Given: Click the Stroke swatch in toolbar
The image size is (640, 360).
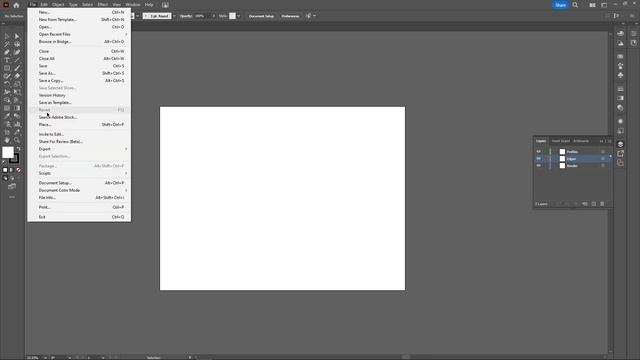Looking at the screenshot, I should tap(15, 158).
